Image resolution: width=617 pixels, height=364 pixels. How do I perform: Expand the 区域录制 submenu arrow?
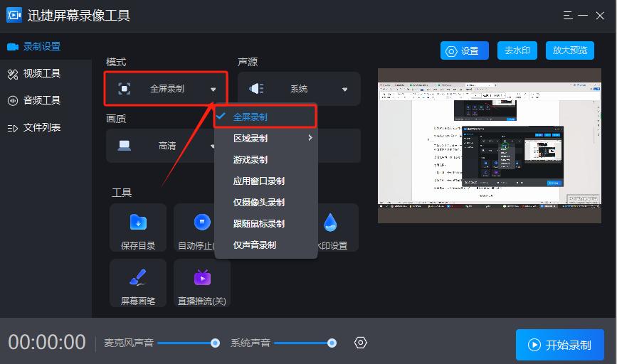(x=310, y=138)
